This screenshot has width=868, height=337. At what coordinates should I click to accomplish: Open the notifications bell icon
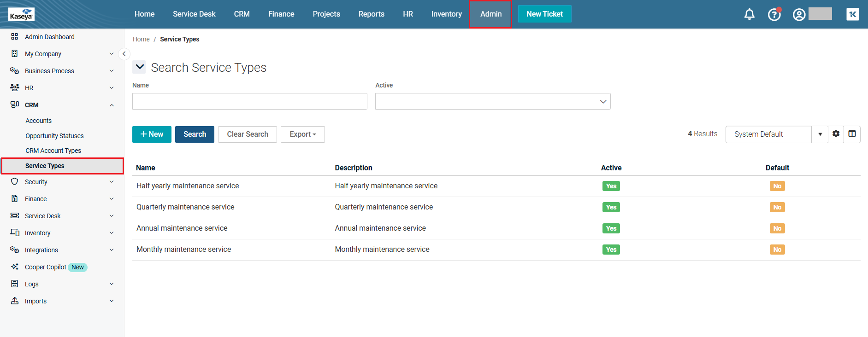pos(749,14)
